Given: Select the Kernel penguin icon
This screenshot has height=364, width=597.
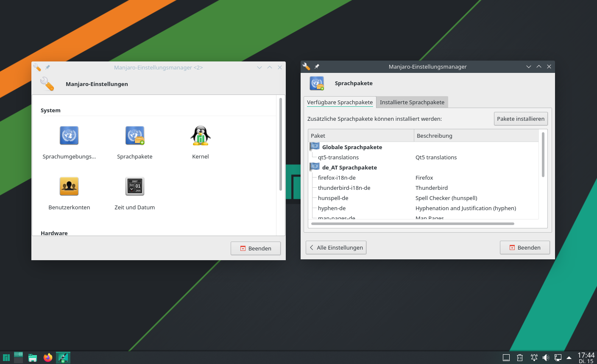Looking at the screenshot, I should point(200,136).
